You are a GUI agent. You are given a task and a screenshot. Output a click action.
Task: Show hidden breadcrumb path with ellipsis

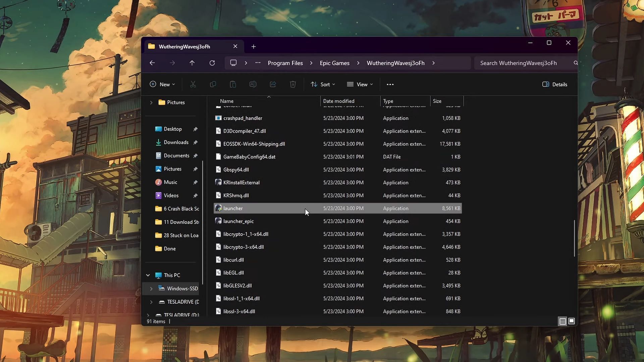(258, 63)
